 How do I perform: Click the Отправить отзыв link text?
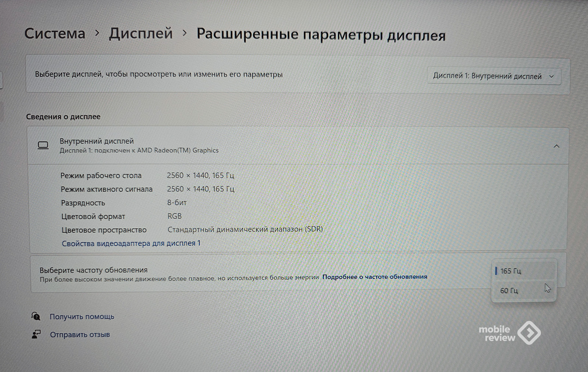point(80,334)
